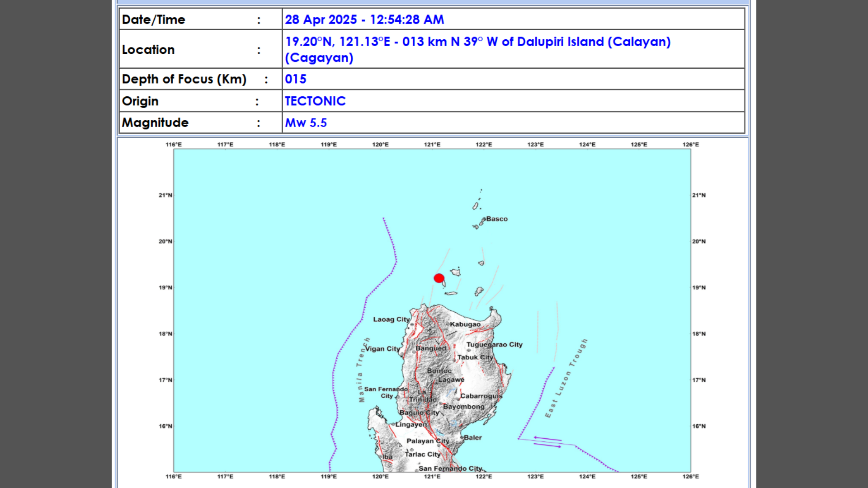
Task: Click the East Luzon Trough label
Action: click(566, 379)
